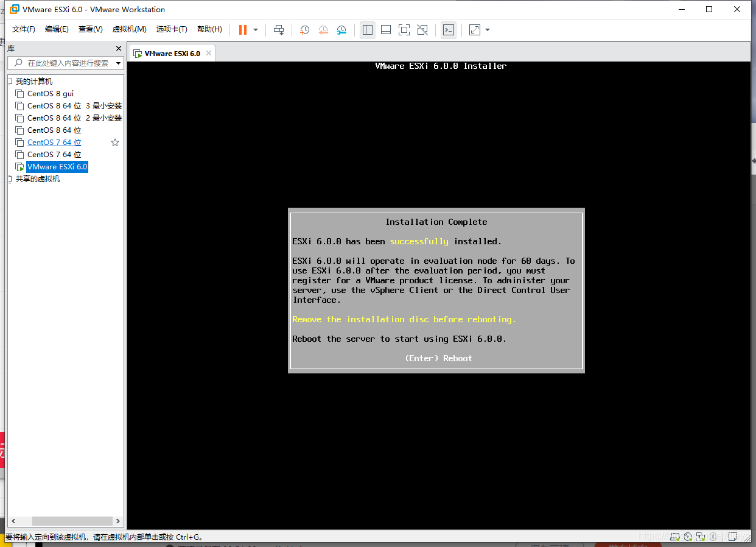Click the library horizontal scrollbar thumb
Viewport: 756px width, 547px height.
72,521
